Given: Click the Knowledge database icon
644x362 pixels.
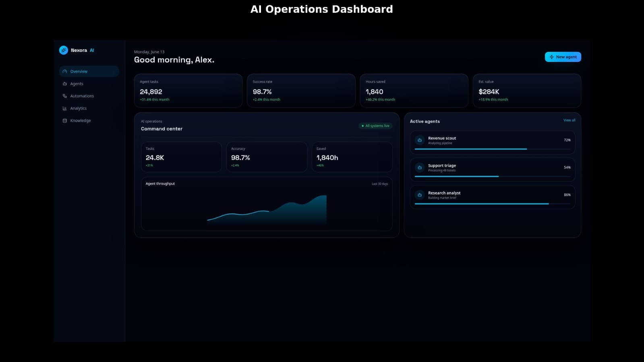Looking at the screenshot, I should tap(65, 121).
